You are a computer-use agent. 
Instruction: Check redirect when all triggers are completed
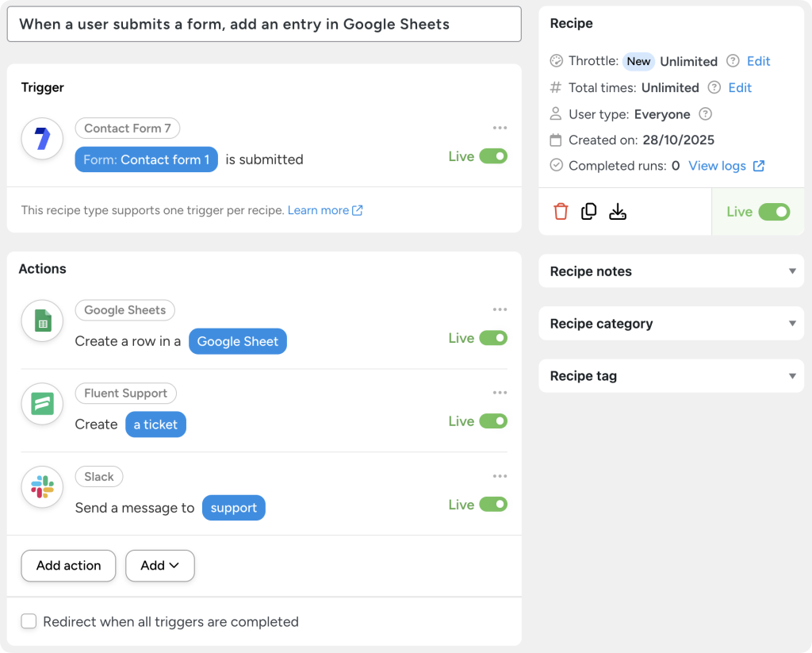coord(29,621)
